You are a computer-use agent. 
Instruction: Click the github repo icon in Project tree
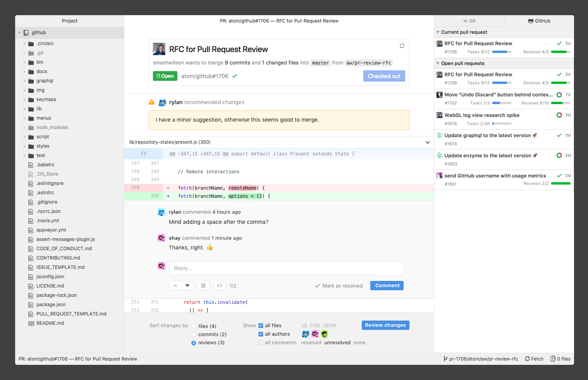pyautogui.click(x=26, y=33)
